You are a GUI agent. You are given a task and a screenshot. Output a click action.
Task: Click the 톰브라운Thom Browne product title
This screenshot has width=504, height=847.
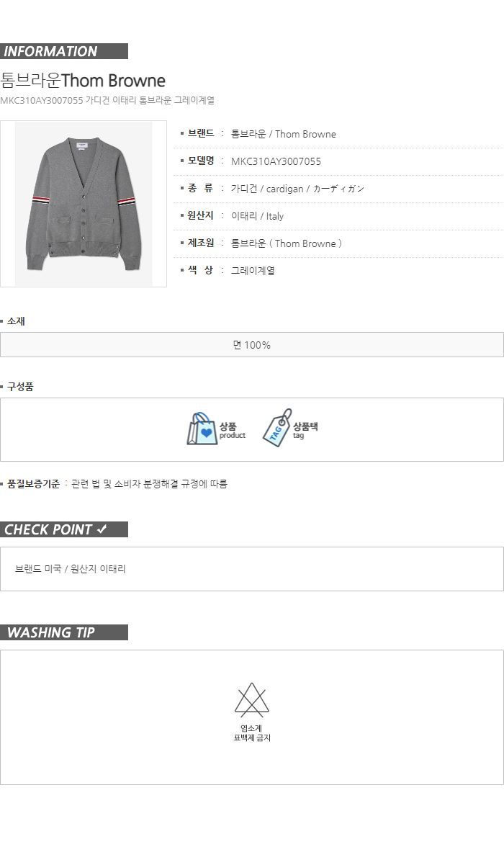(83, 80)
